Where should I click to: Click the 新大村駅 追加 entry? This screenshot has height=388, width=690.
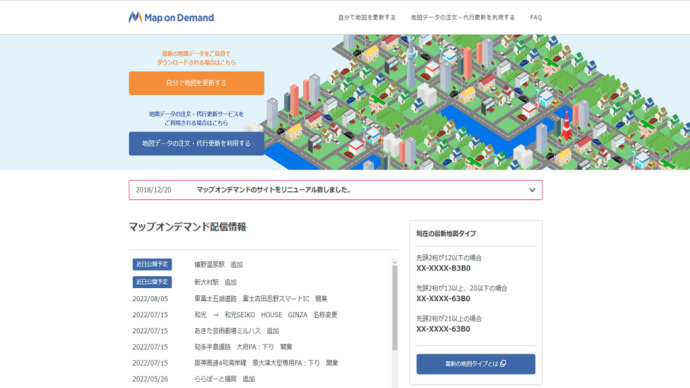tap(216, 282)
